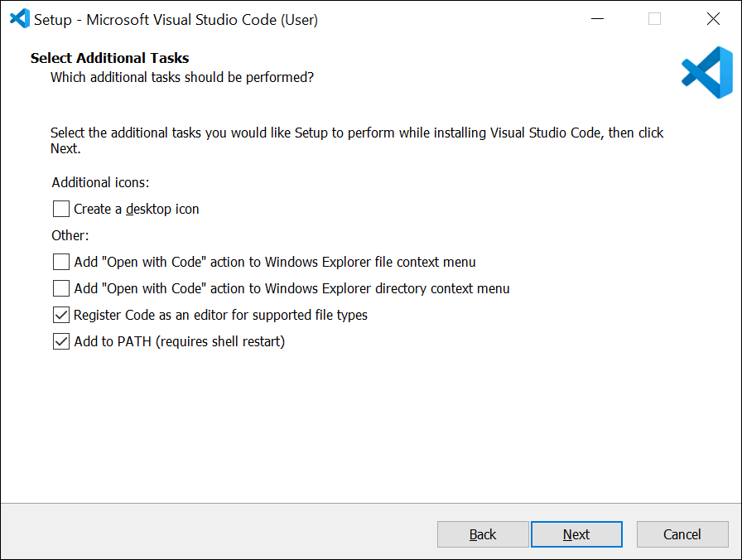742x560 pixels.
Task: Uncheck "Register Code as an editor" option
Action: pyautogui.click(x=60, y=315)
